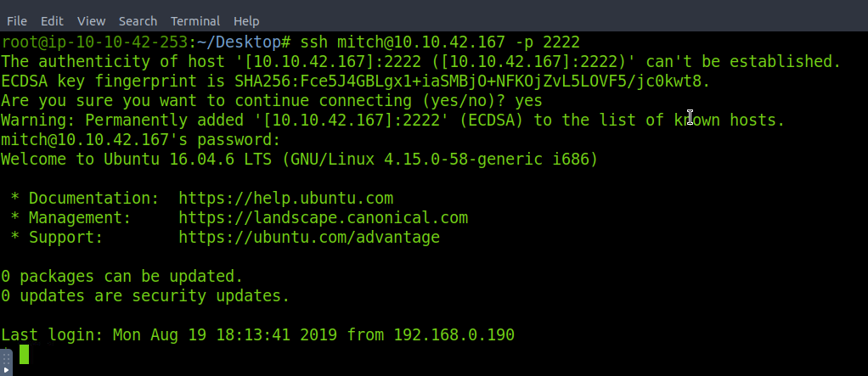Click the ubuntu.com/advantage support URL
Image resolution: width=868 pixels, height=376 pixels.
click(309, 238)
